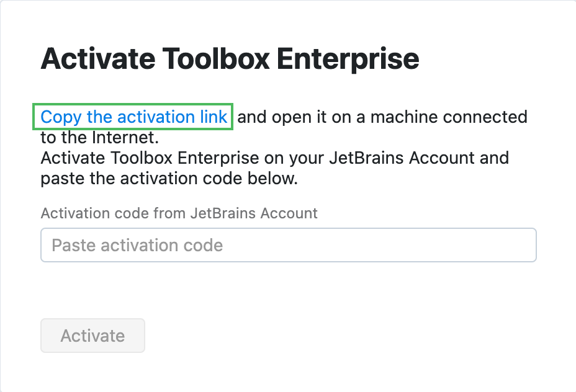This screenshot has height=392, width=576.
Task: Activate Toolbox Enterprise with the Activate button
Action: click(x=92, y=336)
